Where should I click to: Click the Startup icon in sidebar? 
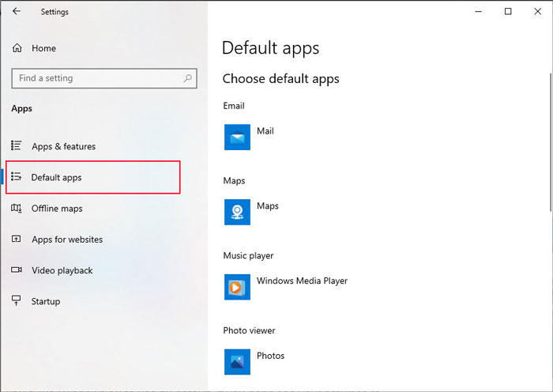click(x=17, y=300)
